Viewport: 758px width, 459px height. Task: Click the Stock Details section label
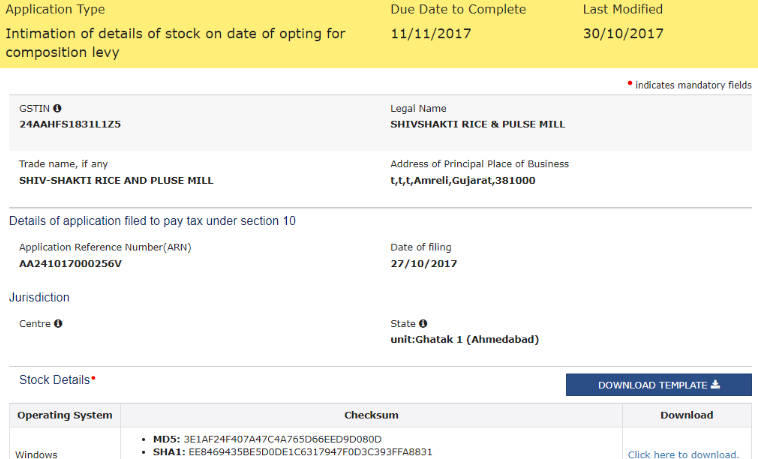[57, 380]
